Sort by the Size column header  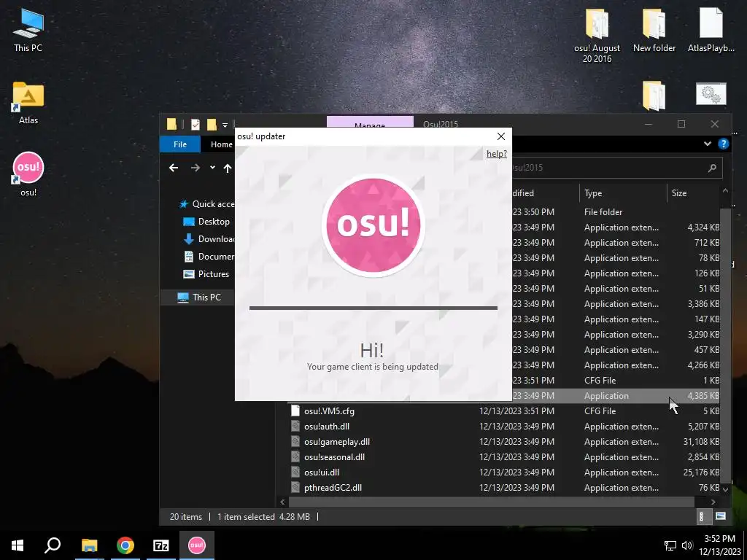tap(693, 192)
